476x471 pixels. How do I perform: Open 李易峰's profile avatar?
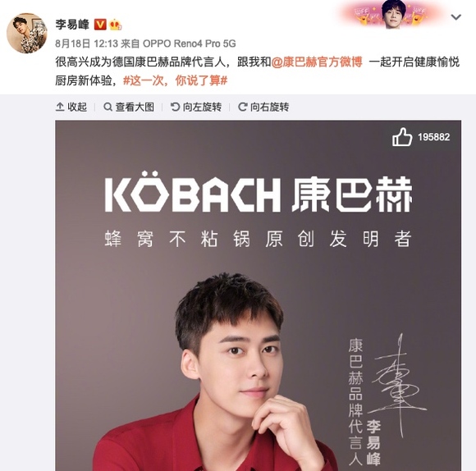point(27,33)
